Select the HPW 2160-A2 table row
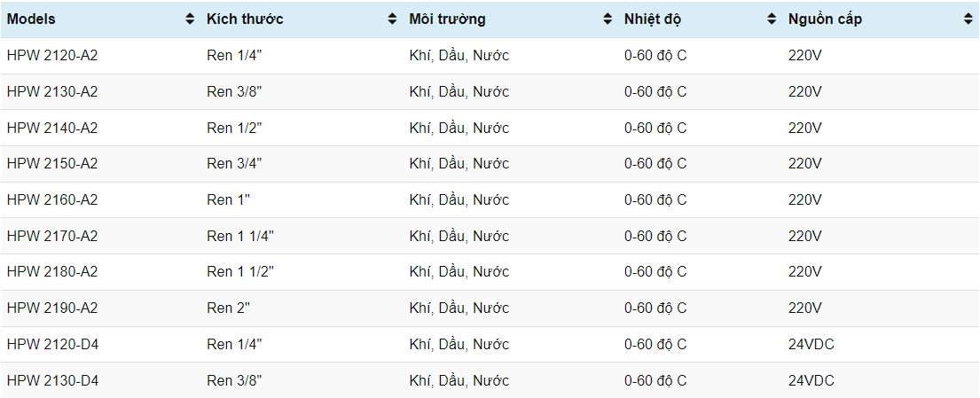 point(52,200)
